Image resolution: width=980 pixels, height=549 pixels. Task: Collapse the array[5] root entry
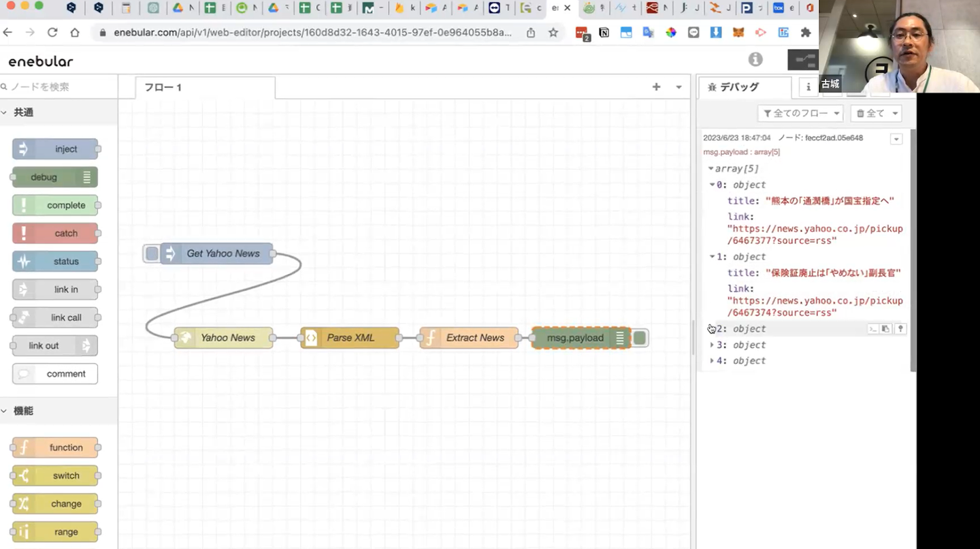click(711, 169)
